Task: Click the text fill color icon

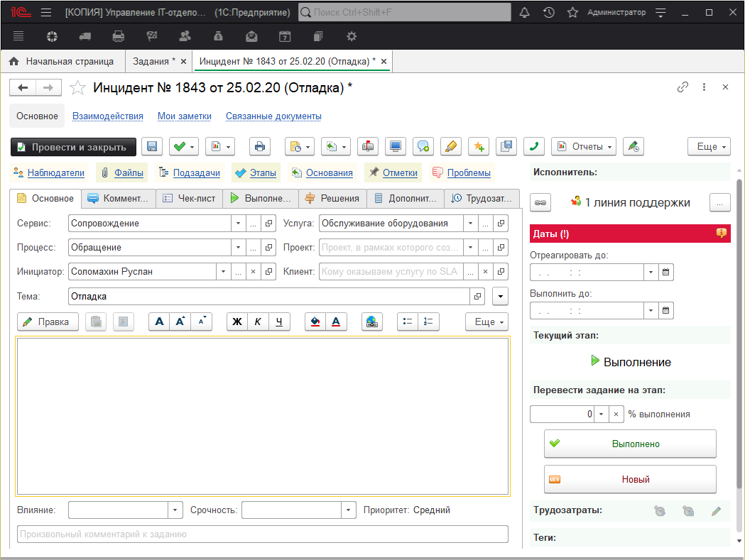Action: point(315,322)
